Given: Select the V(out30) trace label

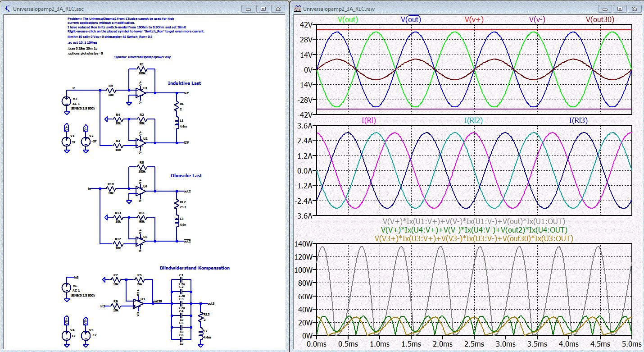Looking at the screenshot, I should 599,19.
